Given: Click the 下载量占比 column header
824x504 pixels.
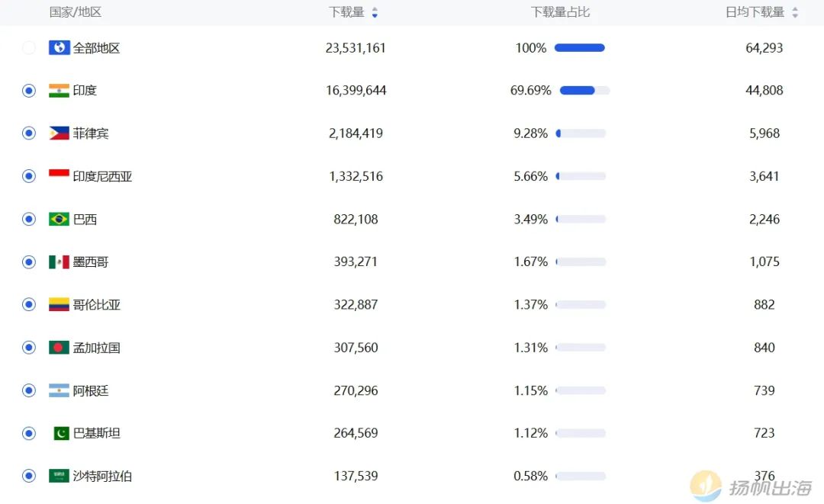Looking at the screenshot, I should pos(560,12).
